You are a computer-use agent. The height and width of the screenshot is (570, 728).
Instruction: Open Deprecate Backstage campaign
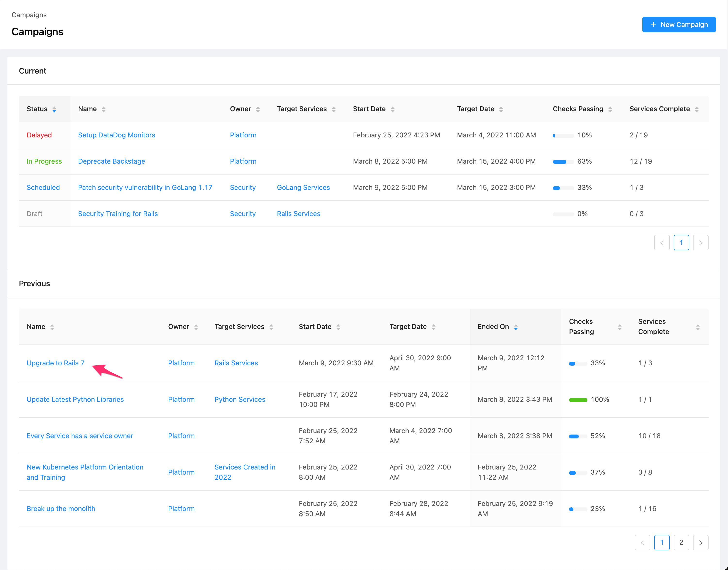tap(111, 161)
